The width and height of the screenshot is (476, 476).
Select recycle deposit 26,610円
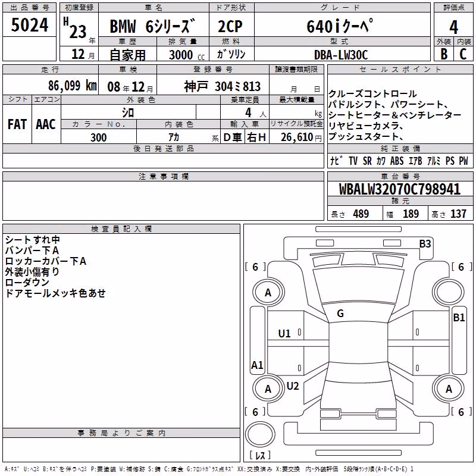pyautogui.click(x=301, y=137)
